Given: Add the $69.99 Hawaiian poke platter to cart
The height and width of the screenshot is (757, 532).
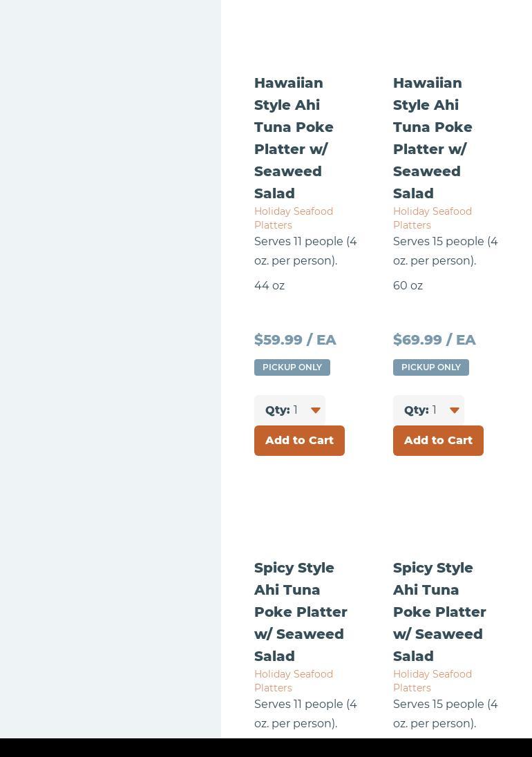Looking at the screenshot, I should 438,441.
